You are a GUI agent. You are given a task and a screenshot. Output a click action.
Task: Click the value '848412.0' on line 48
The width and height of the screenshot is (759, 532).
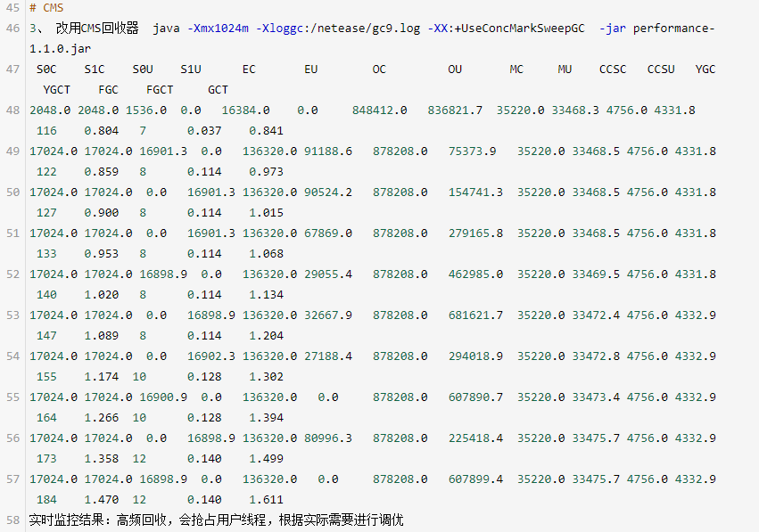[x=380, y=110]
